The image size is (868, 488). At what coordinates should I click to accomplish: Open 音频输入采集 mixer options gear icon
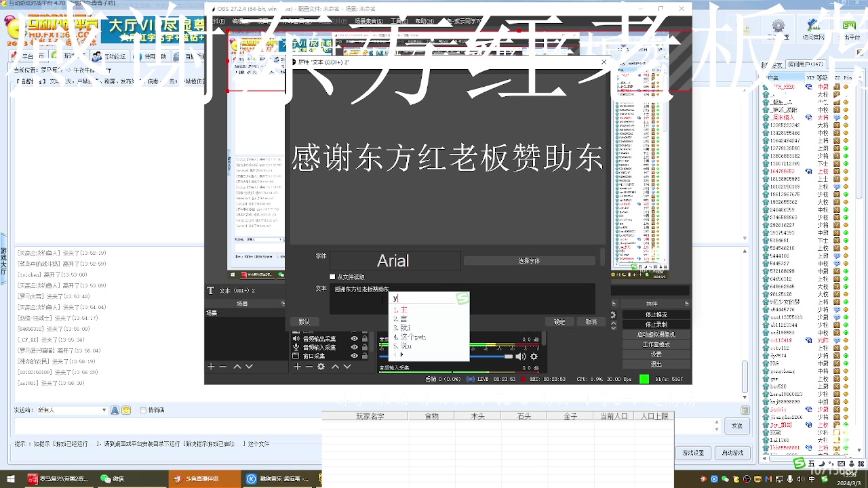tap(534, 356)
